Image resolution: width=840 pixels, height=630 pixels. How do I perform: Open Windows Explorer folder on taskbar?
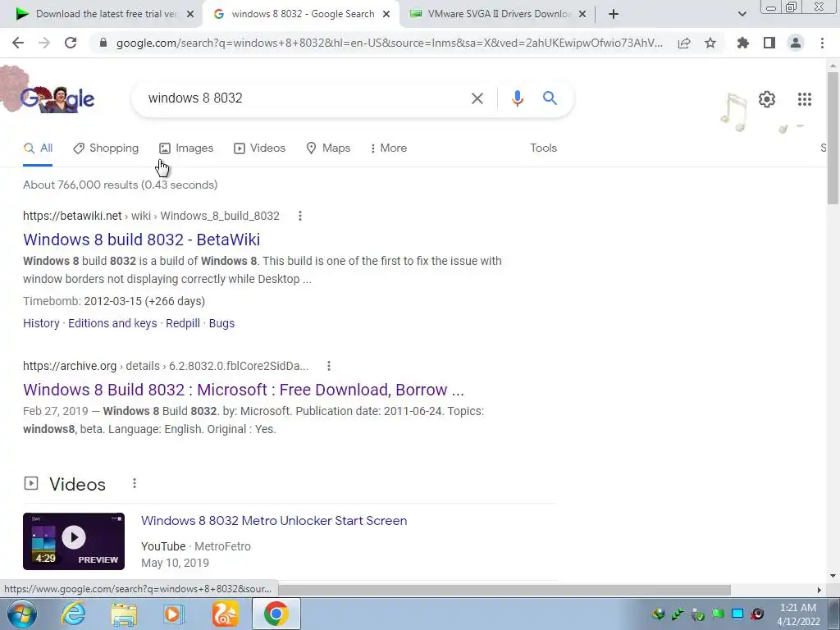coord(124,614)
